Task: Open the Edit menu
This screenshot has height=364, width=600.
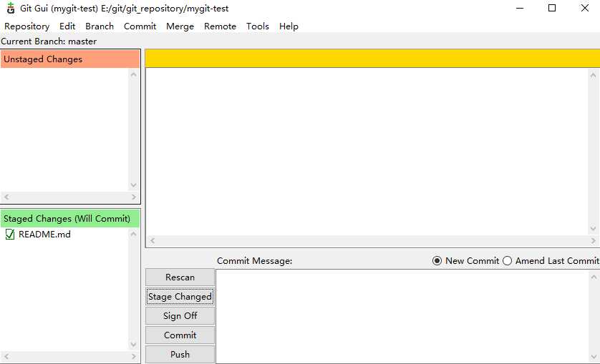Action: [x=67, y=26]
